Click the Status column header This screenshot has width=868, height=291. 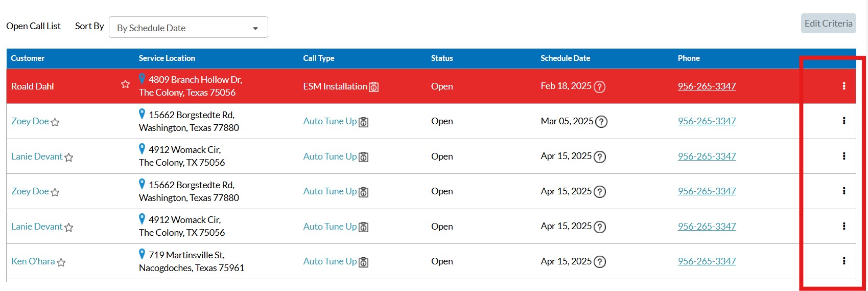pyautogui.click(x=441, y=58)
